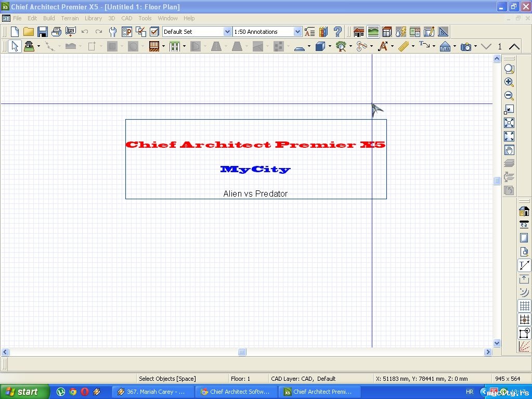Toggle the Select Objects arrow tool
The width and height of the screenshot is (532, 399).
[x=15, y=46]
